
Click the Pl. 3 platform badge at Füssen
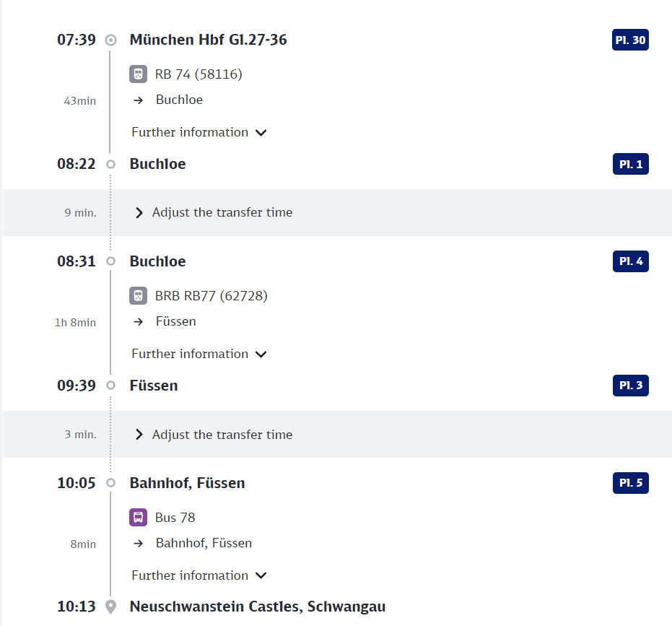click(630, 386)
